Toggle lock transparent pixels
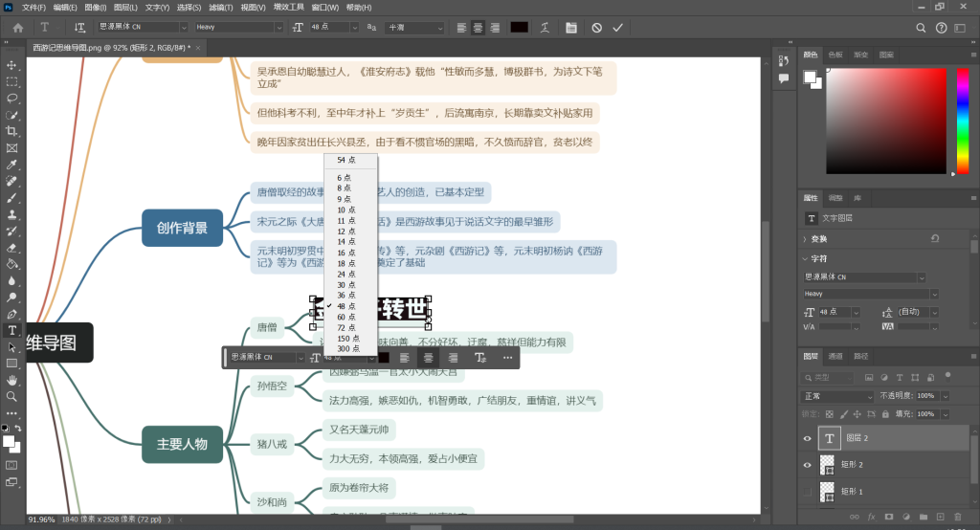Image resolution: width=980 pixels, height=530 pixels. 830,413
